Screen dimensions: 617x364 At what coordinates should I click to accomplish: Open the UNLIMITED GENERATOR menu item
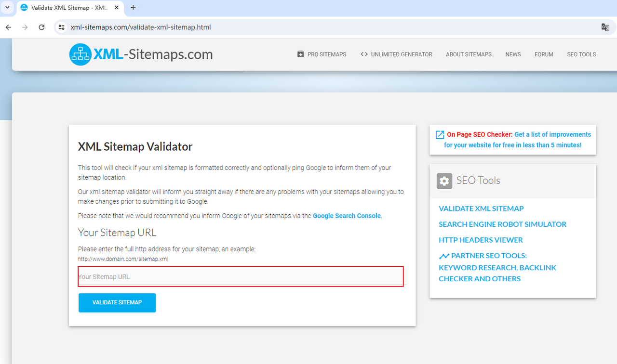coord(396,54)
